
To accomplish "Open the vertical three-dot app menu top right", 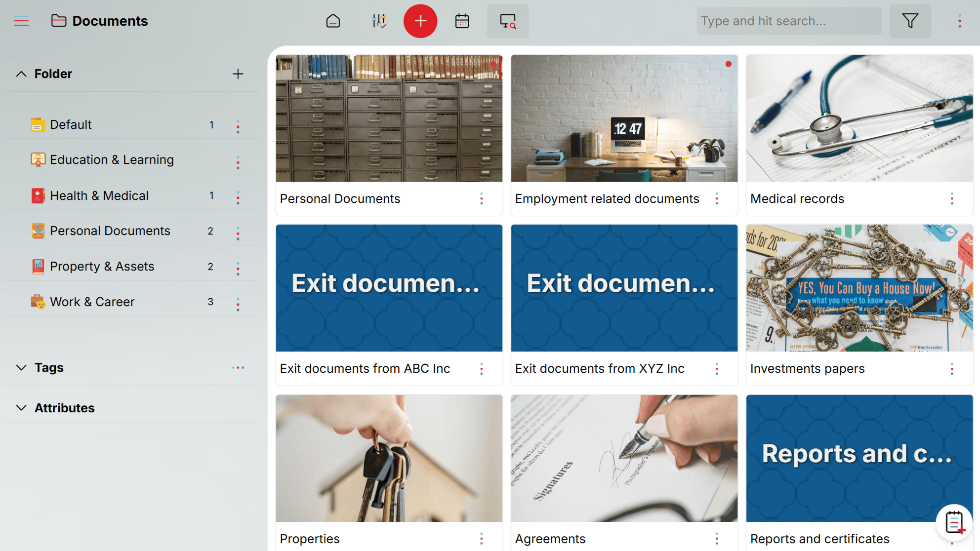I will (x=959, y=21).
